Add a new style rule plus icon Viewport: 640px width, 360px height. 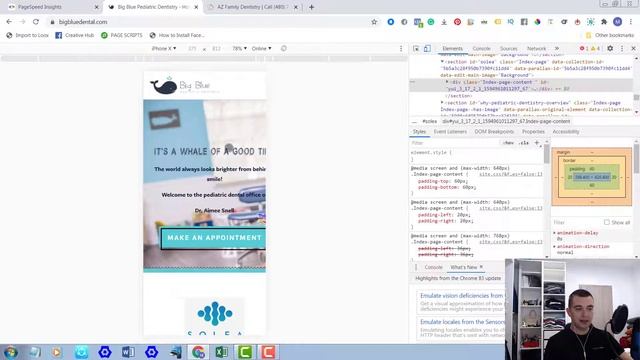click(x=537, y=143)
